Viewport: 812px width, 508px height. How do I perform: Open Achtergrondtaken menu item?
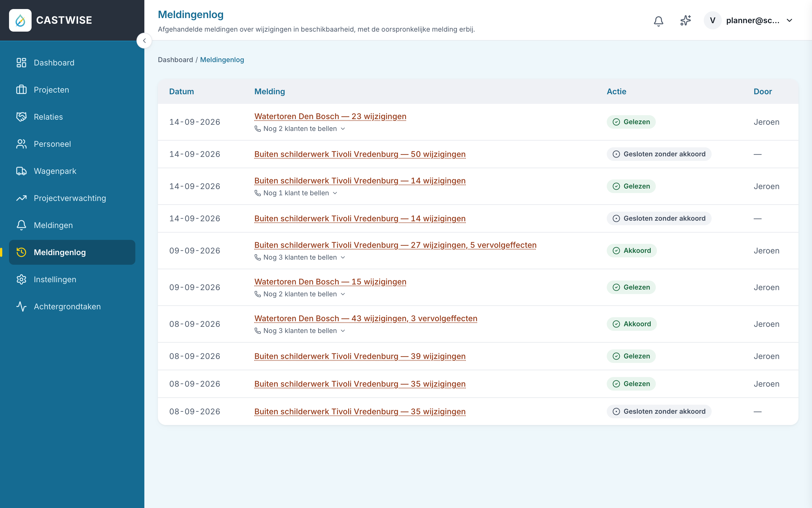72,307
